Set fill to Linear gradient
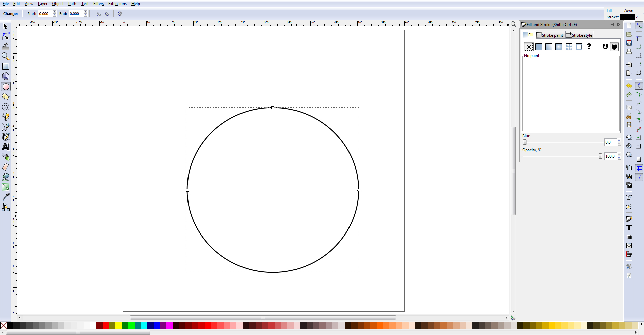This screenshot has width=644, height=335. (549, 47)
